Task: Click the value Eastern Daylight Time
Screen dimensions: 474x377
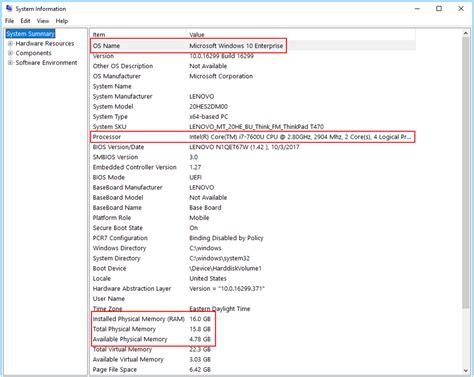Action: (x=219, y=309)
